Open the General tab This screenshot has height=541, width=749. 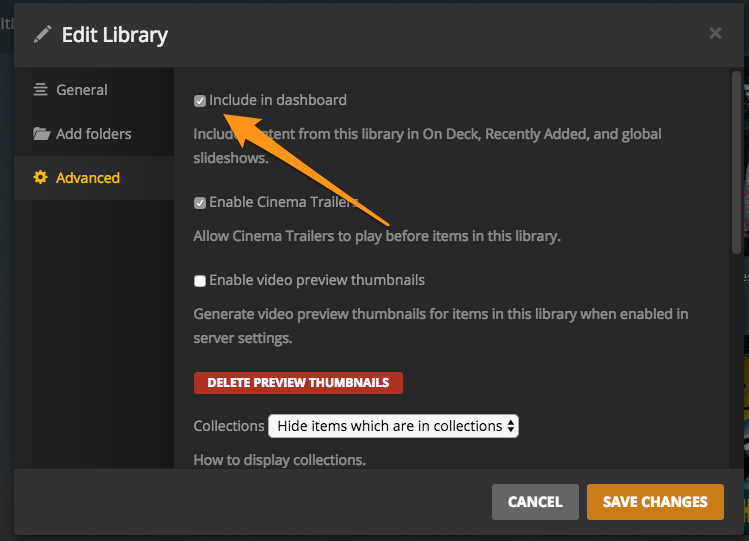click(x=94, y=90)
